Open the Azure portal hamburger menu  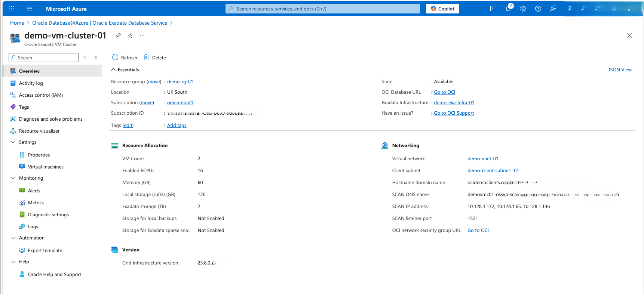30,9
